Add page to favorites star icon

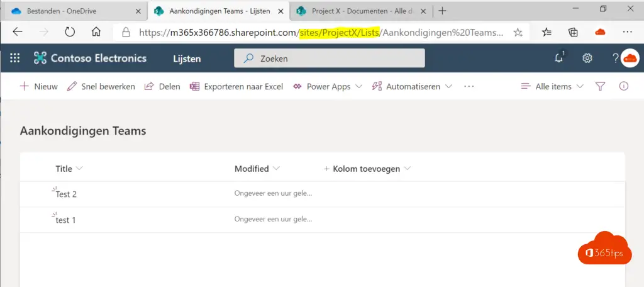pyautogui.click(x=518, y=32)
